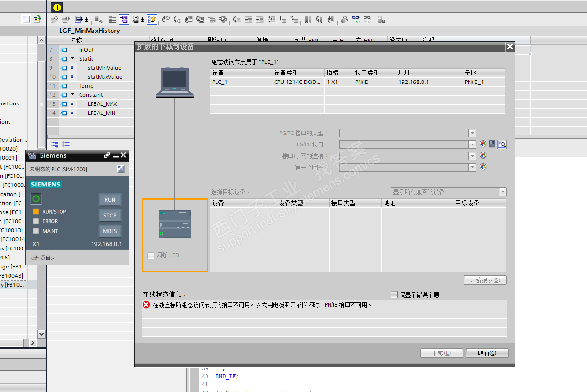Click the project tree scroll-right arrow

pos(33,342)
